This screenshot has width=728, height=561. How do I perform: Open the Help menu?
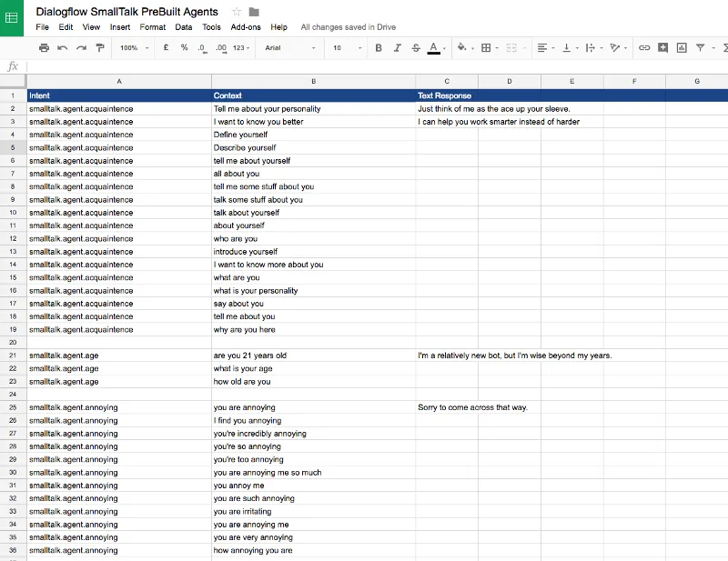pyautogui.click(x=278, y=27)
